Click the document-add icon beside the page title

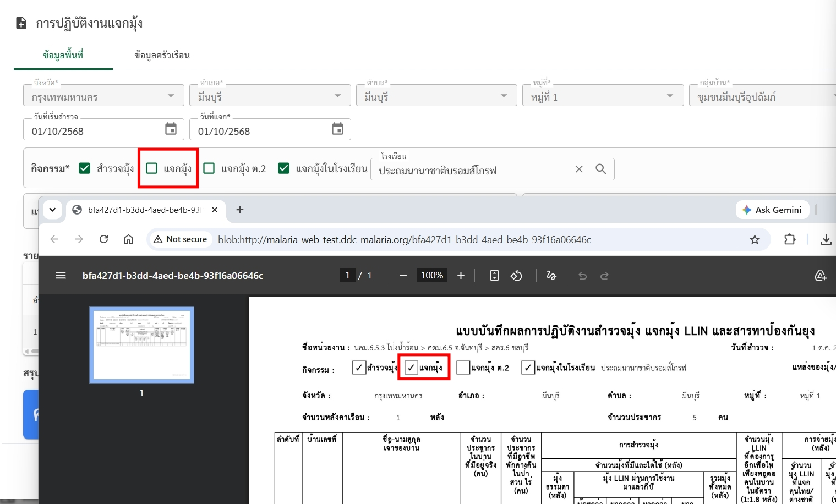[x=21, y=23]
